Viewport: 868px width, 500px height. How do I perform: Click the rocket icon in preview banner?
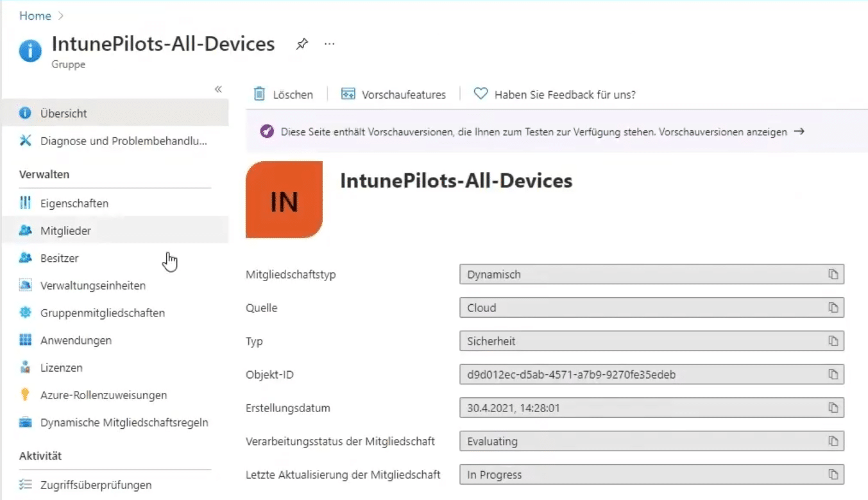(267, 132)
